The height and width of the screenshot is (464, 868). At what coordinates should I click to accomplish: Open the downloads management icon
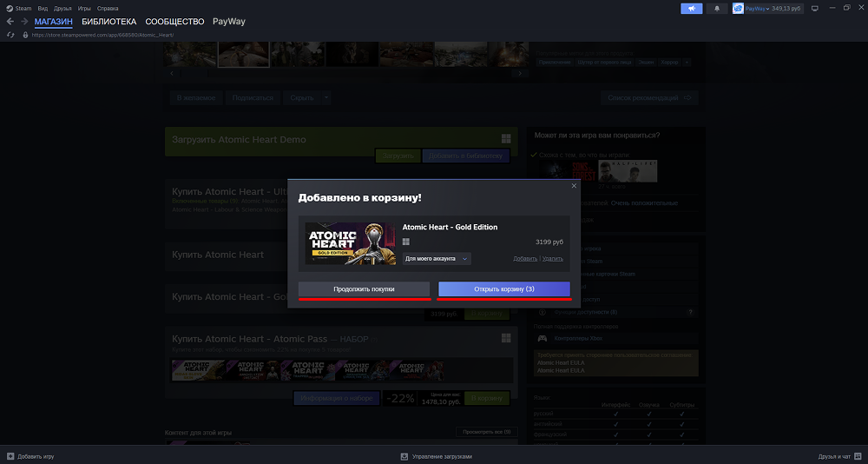pos(404,457)
